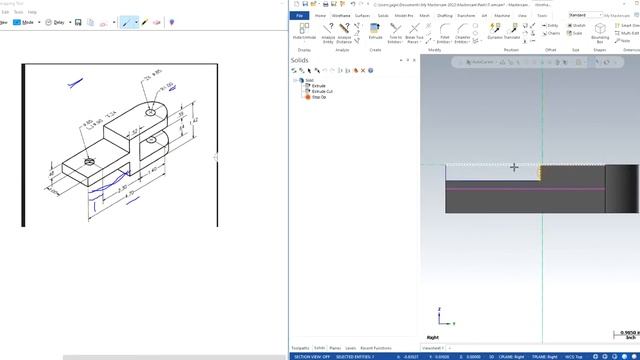The height and width of the screenshot is (360, 640).
Task: Collapse the Solid tree node
Action: (x=295, y=80)
